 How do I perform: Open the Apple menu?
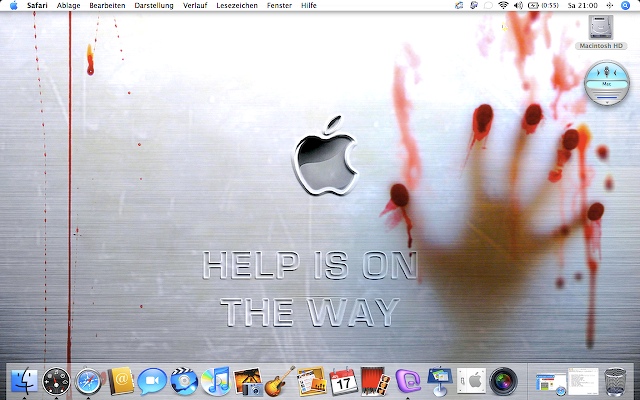click(13, 6)
